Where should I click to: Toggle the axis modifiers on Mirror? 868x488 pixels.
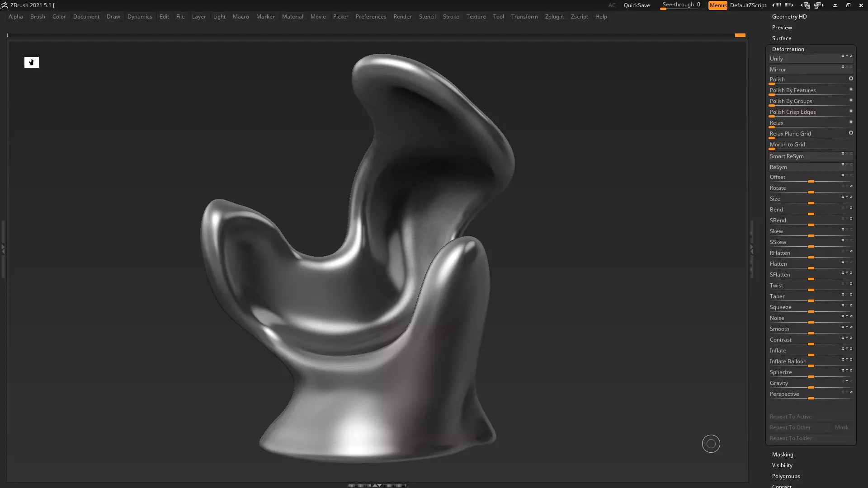847,67
